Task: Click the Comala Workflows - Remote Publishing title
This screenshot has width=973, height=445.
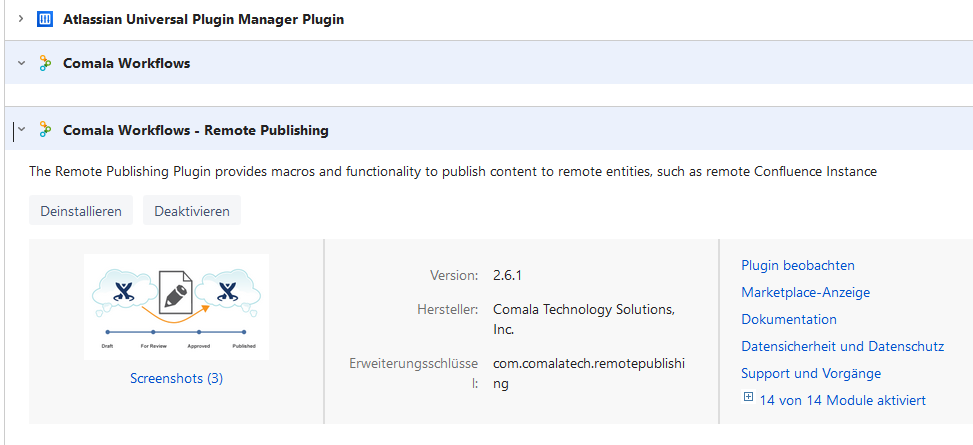Action: pyautogui.click(x=195, y=130)
